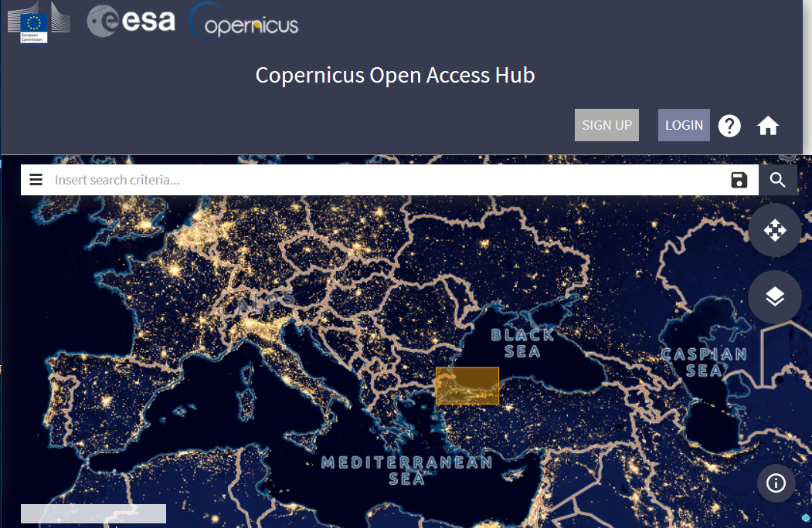
Task: Click the BLACK SEA map label
Action: [522, 344]
